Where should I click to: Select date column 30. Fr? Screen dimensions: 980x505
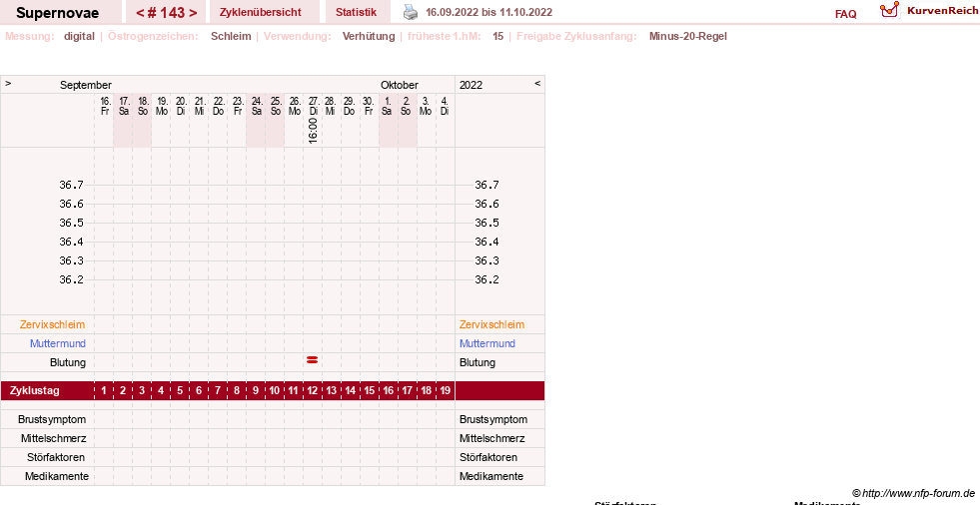click(369, 106)
